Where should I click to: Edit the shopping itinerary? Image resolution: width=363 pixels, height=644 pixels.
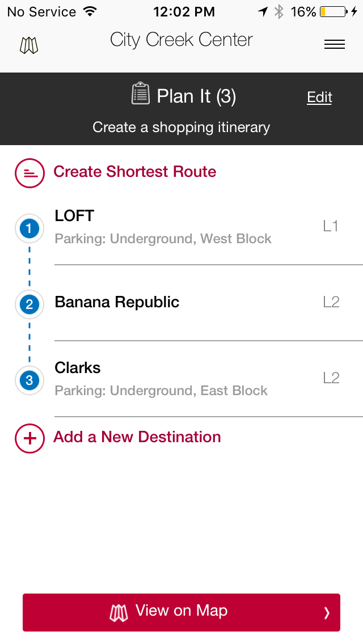pyautogui.click(x=319, y=98)
